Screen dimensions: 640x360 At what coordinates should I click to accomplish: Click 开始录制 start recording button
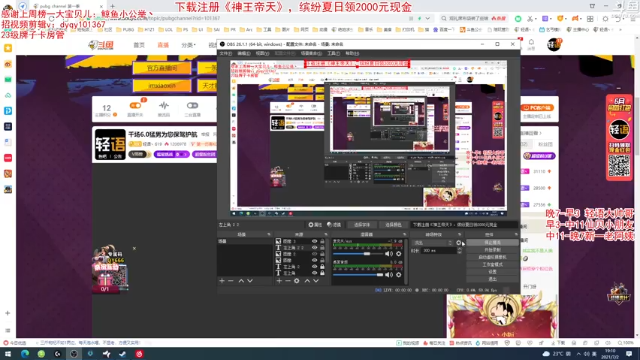pos(492,250)
